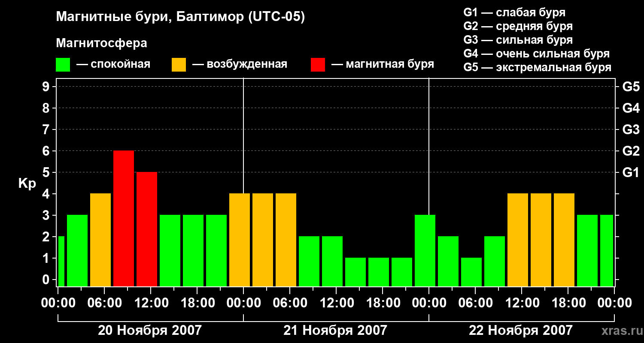Click the 12:00 time label on 20 Ноября
Screen dimensions: 644x343
[151, 303]
